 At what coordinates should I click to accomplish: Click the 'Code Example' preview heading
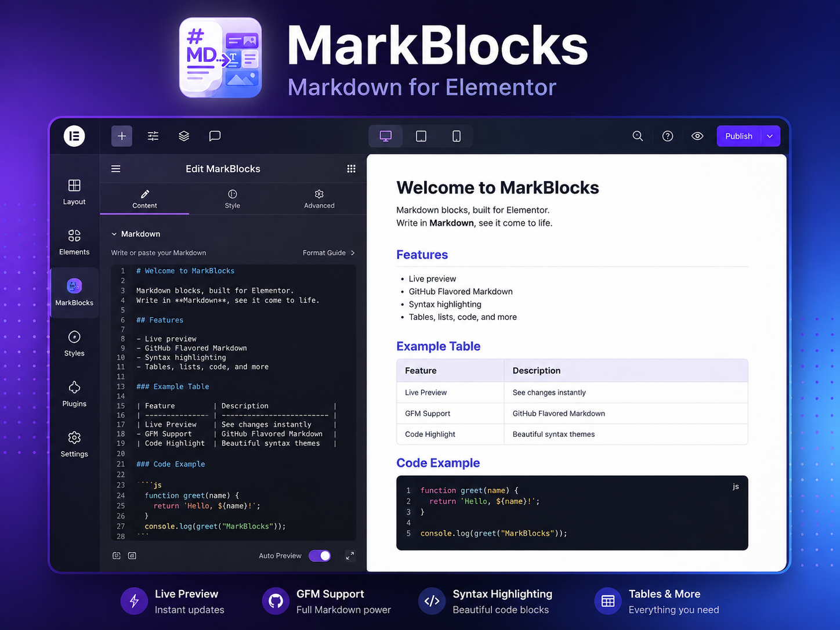[438, 463]
